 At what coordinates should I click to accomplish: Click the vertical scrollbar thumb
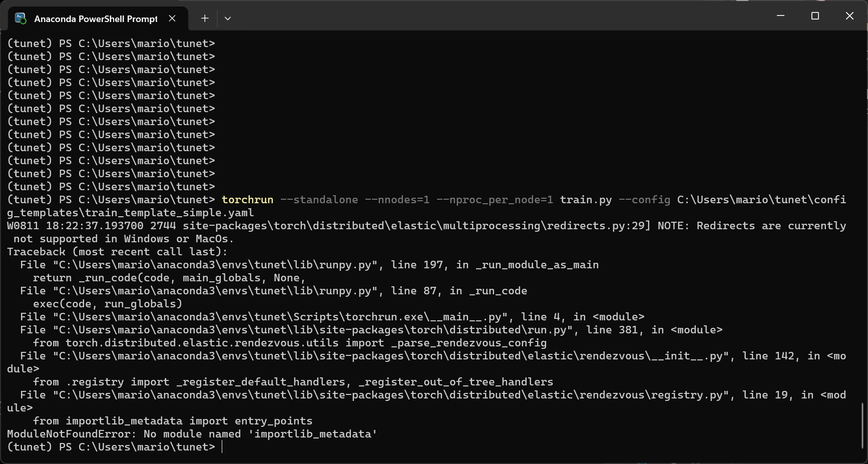point(862,425)
